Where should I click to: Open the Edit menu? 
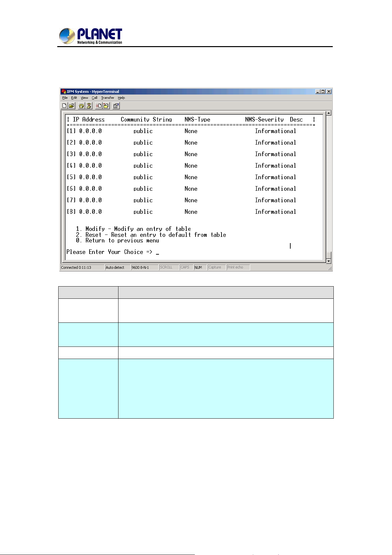(x=74, y=98)
